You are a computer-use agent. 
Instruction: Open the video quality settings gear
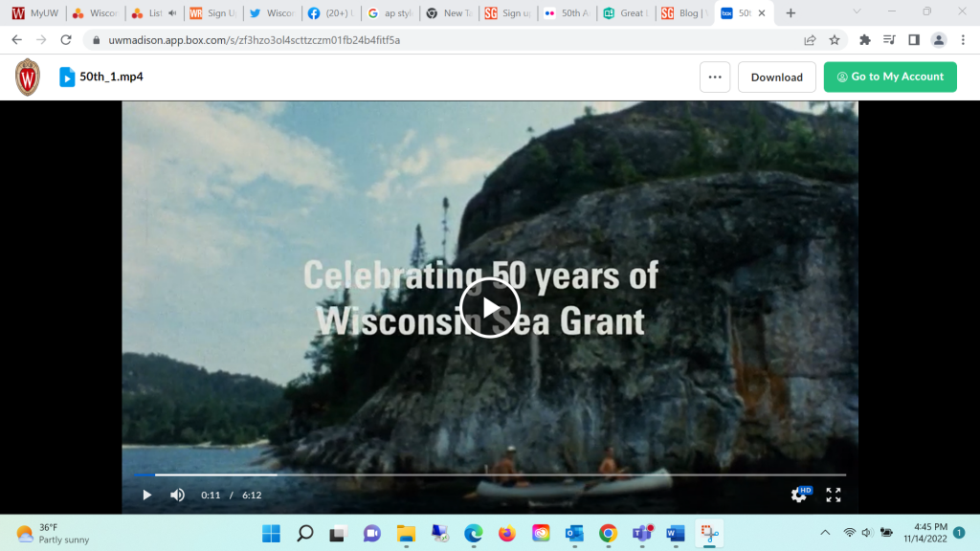click(x=798, y=496)
